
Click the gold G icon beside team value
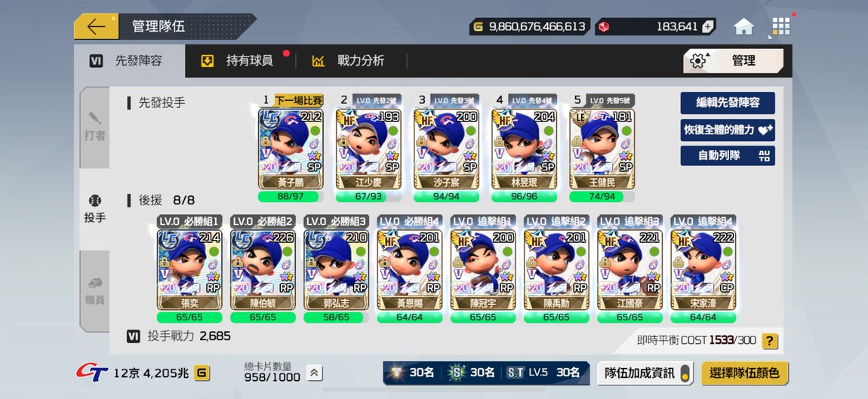202,373
